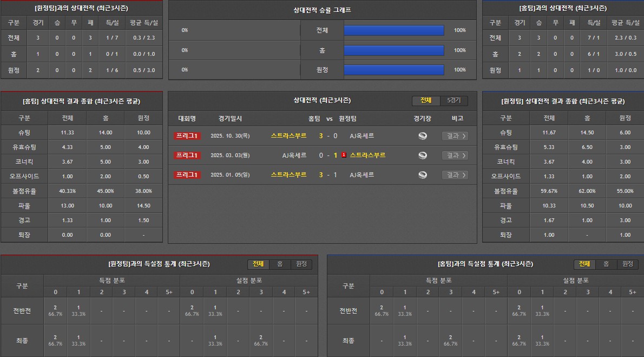
Task: Click the 프리그1 badge on the 2025.01.05 row
Action: pyautogui.click(x=187, y=175)
